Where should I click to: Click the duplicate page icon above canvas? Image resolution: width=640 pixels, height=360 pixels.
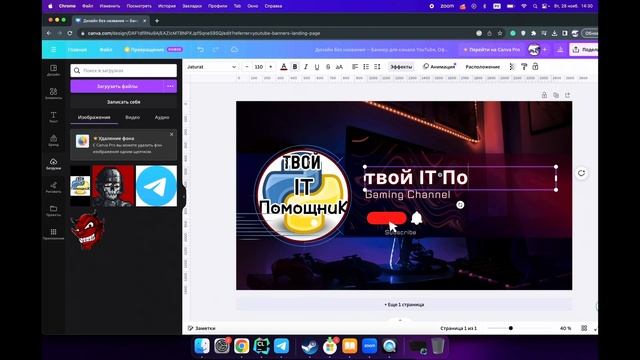(x=556, y=95)
